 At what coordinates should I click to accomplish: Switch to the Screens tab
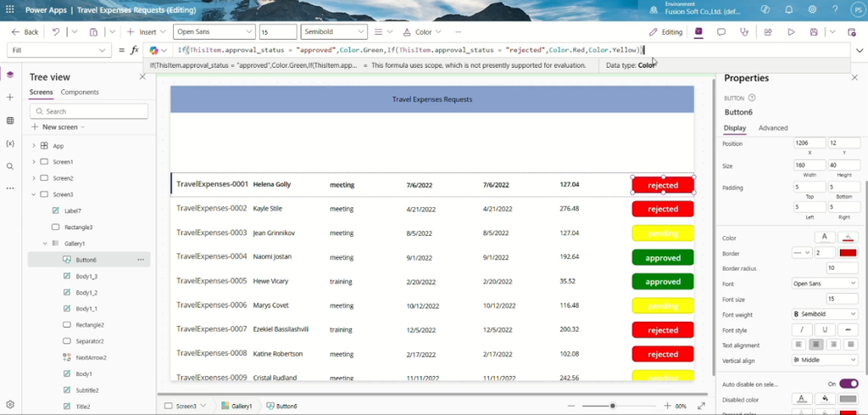click(x=41, y=92)
